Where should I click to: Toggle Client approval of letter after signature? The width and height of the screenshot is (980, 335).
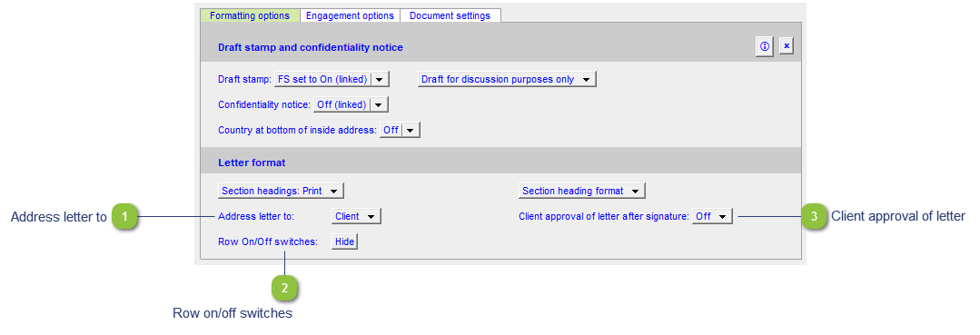coord(712,216)
